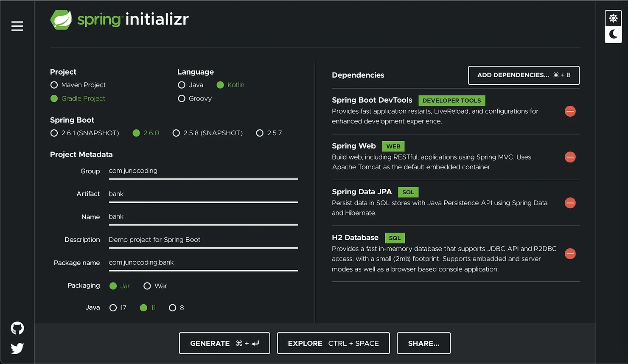Open the Add Dependencies dialog
628x364 pixels.
[x=524, y=75]
